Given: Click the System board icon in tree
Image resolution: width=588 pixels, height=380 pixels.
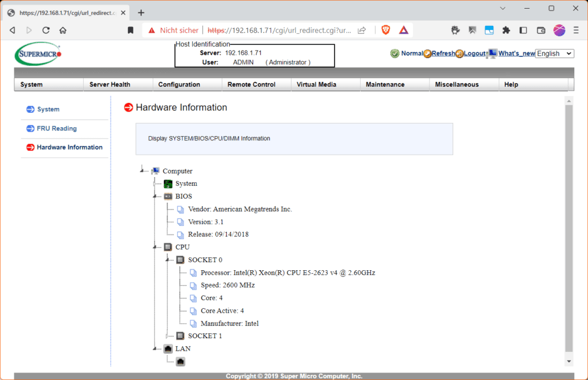Looking at the screenshot, I should point(168,183).
